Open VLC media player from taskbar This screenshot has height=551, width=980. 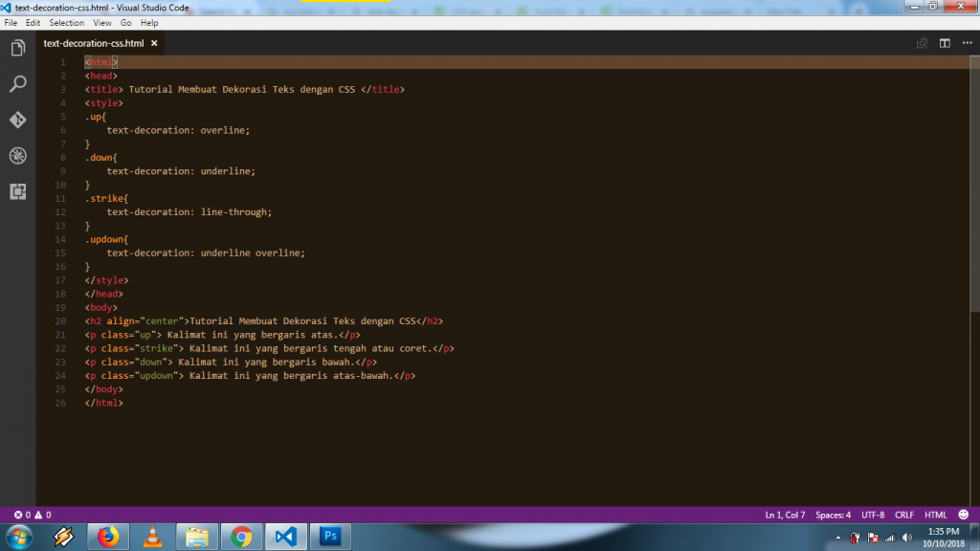point(152,537)
